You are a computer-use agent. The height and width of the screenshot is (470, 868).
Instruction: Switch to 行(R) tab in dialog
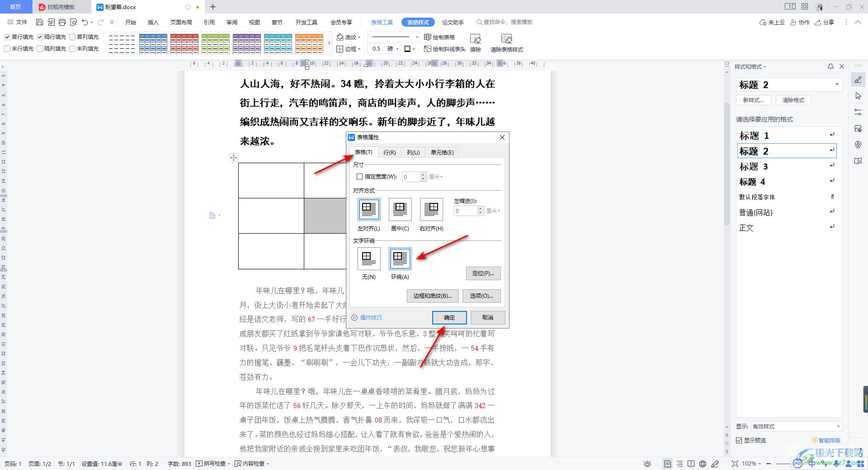tap(389, 152)
